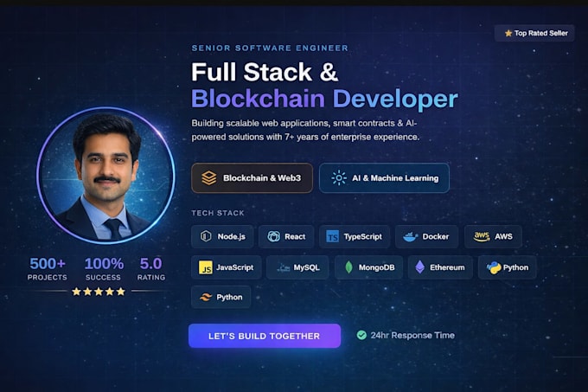Click the AI & Machine Learning sun icon

pyautogui.click(x=339, y=177)
